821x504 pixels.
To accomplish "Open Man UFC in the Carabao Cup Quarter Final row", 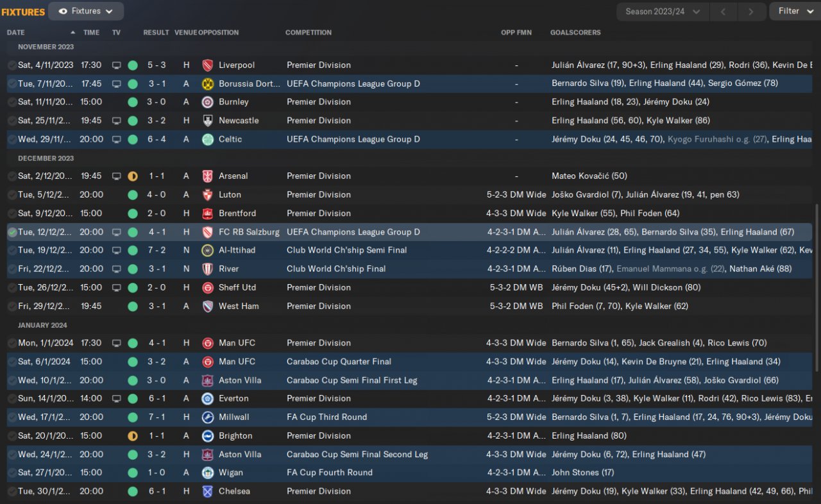I will tap(237, 362).
